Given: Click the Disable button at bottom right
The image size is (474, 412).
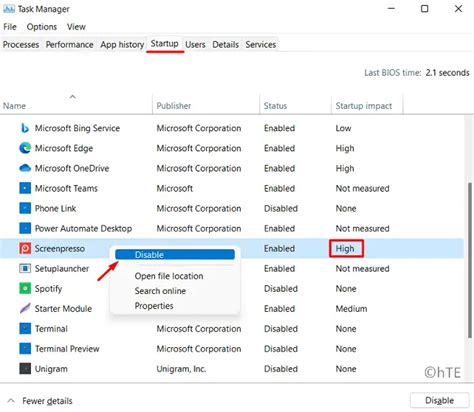Looking at the screenshot, I should [439, 400].
